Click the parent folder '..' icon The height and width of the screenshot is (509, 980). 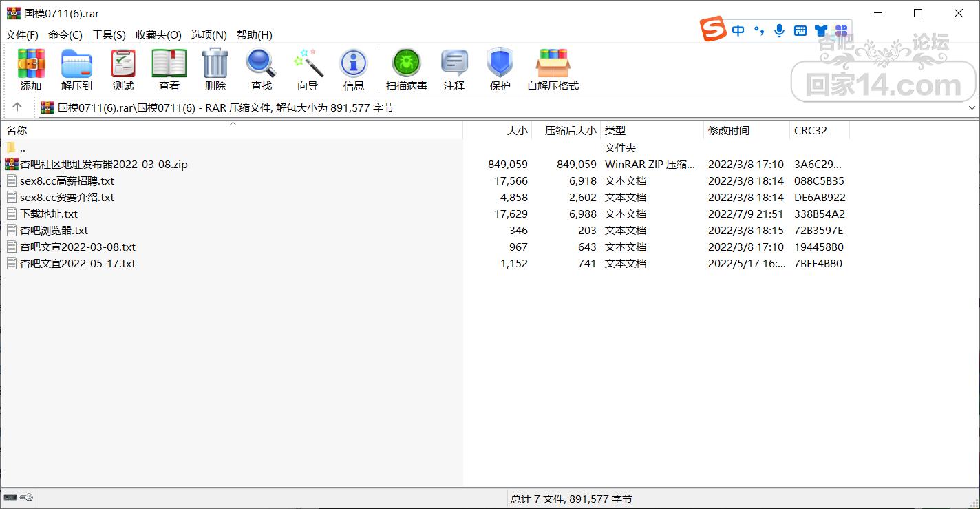[12, 147]
